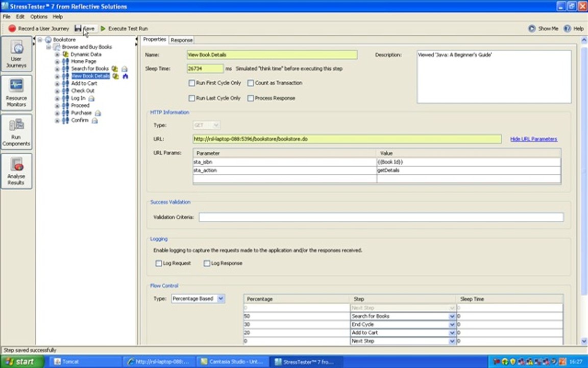Click the getDetails value cell

(469, 170)
